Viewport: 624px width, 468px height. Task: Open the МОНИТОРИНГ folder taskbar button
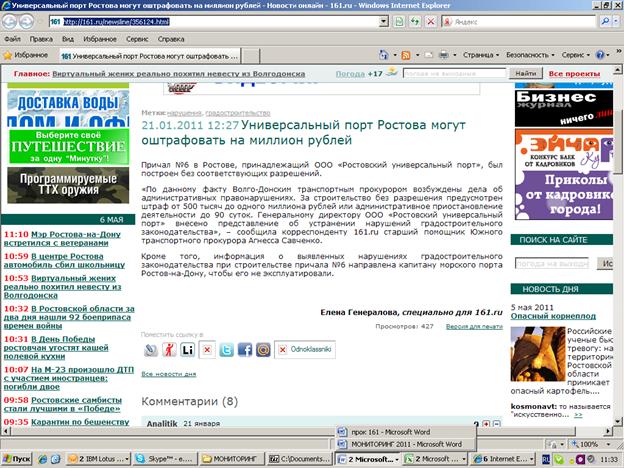[x=231, y=459]
